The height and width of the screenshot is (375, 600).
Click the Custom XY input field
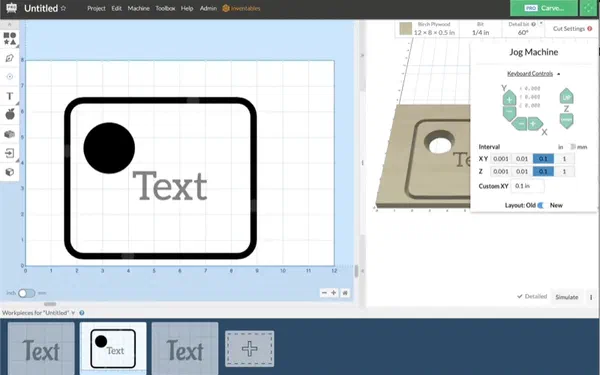coord(528,186)
